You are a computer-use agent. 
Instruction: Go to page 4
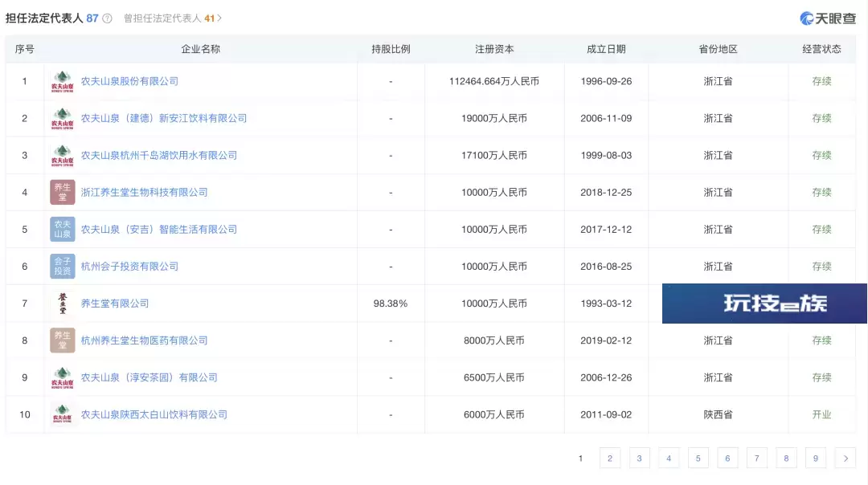point(668,459)
